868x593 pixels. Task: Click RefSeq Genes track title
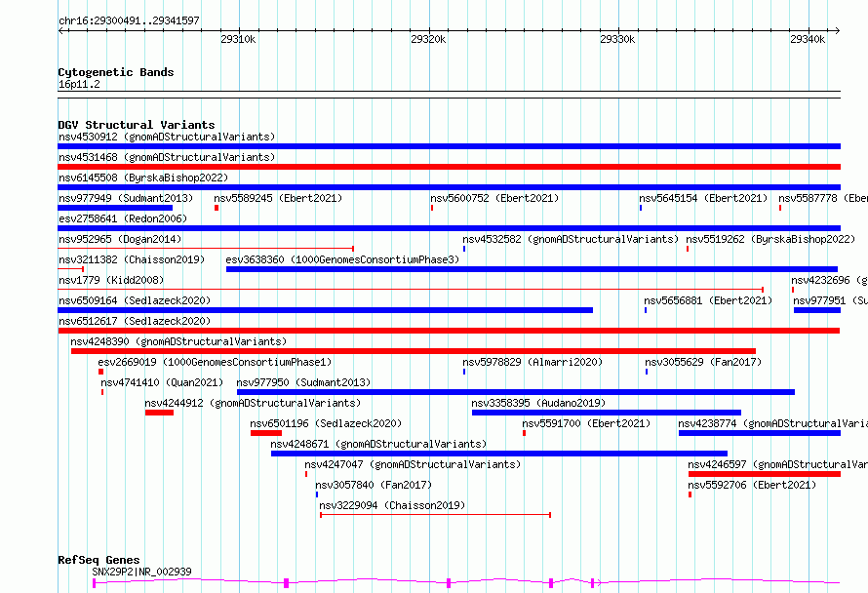pyautogui.click(x=99, y=560)
